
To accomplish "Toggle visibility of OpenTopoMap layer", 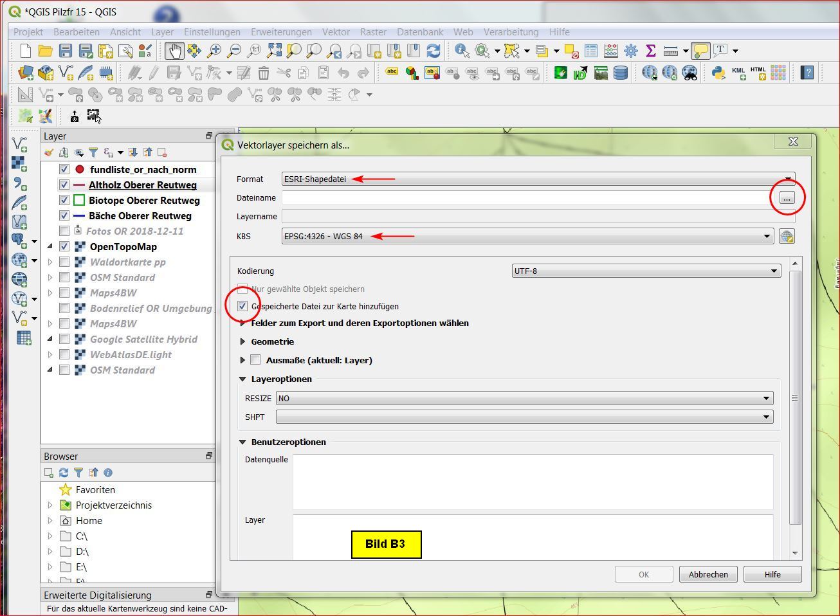I will [x=64, y=246].
